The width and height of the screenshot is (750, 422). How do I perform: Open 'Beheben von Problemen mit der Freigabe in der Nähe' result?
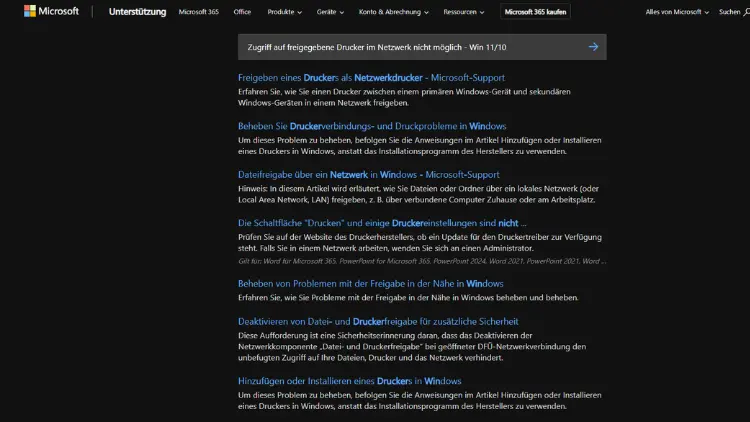(x=371, y=284)
